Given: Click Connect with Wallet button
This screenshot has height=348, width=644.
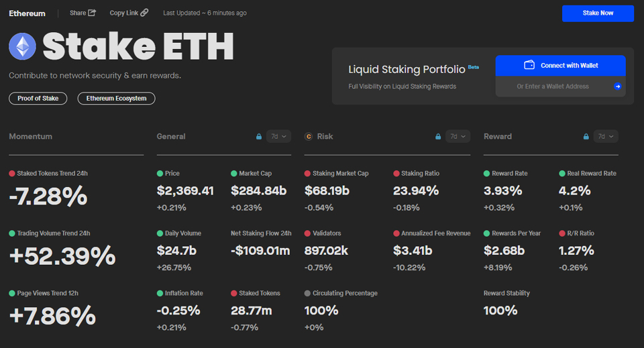Looking at the screenshot, I should pyautogui.click(x=560, y=66).
